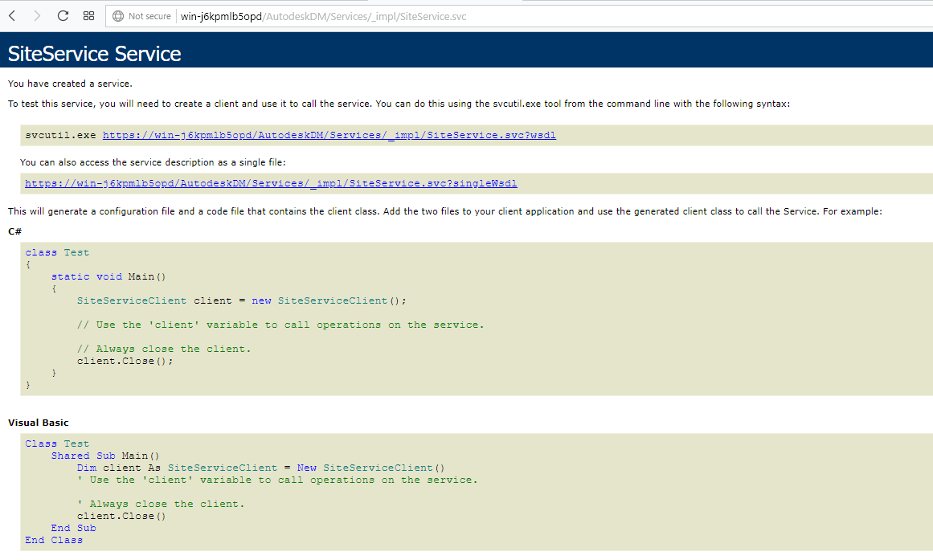
Task: Click the 'End Sub' line
Action: click(73, 528)
